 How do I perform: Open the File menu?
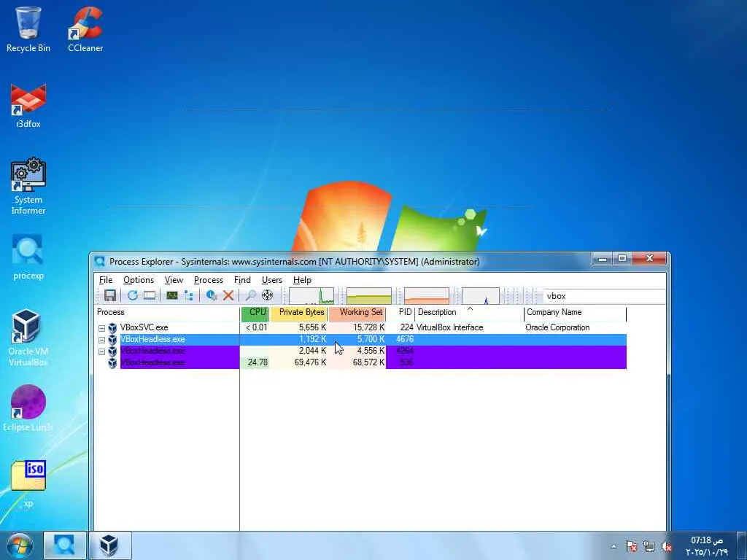coord(106,280)
